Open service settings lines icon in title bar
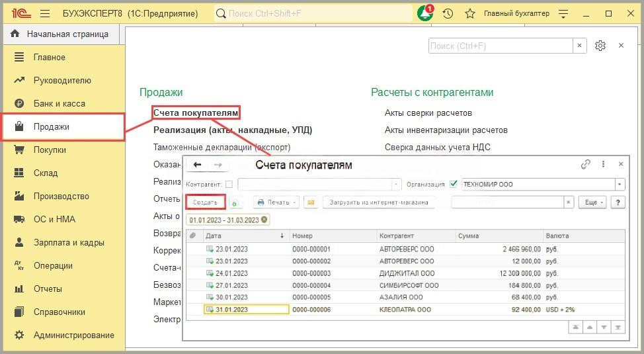 click(x=563, y=14)
